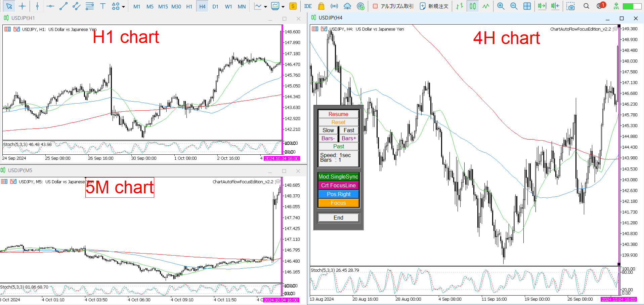This screenshot has width=644, height=305.
Task: Open the notifications badge showing 1
Action: (x=602, y=6)
